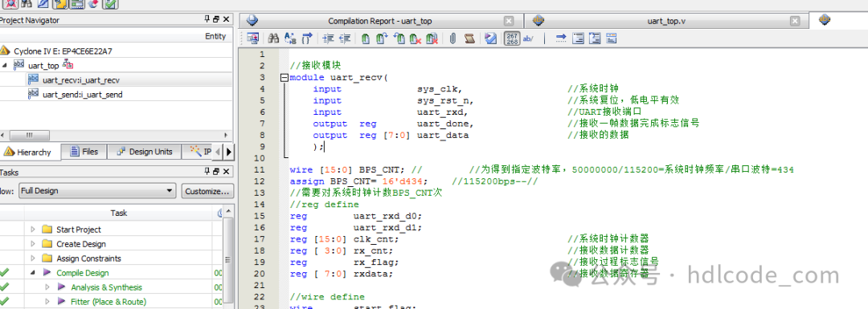Screen dimensions: 868x309
Task: Select the uart_top entity row
Action: pyautogui.click(x=43, y=66)
